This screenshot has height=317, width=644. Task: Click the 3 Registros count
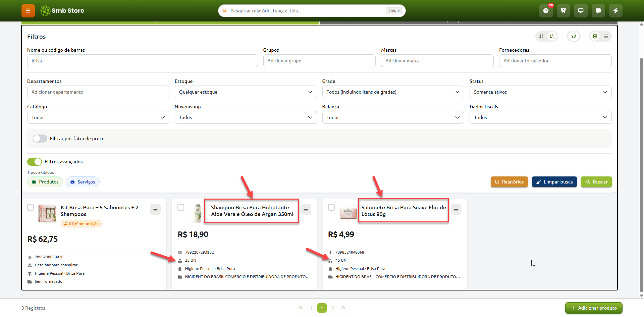point(33,308)
